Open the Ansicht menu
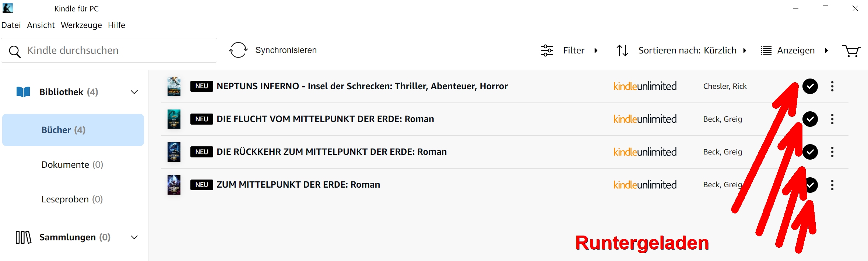The height and width of the screenshot is (261, 868). pos(41,25)
